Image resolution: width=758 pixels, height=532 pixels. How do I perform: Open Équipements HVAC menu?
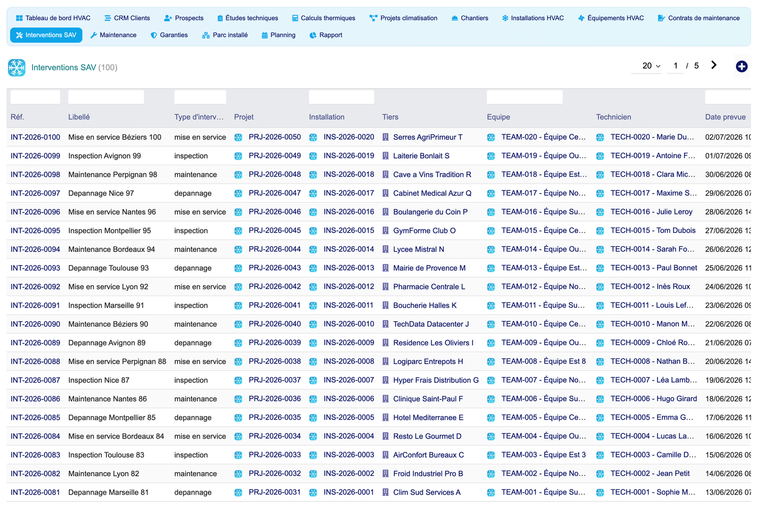click(x=611, y=18)
